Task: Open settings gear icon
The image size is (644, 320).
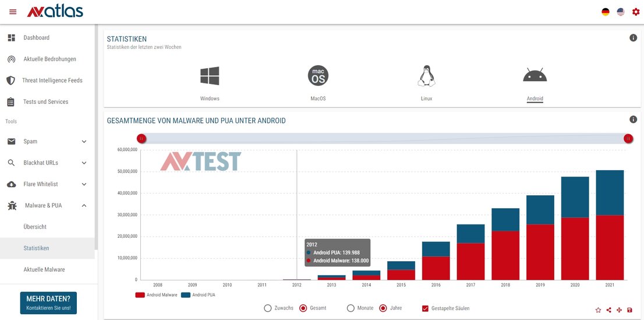Action: [x=636, y=12]
